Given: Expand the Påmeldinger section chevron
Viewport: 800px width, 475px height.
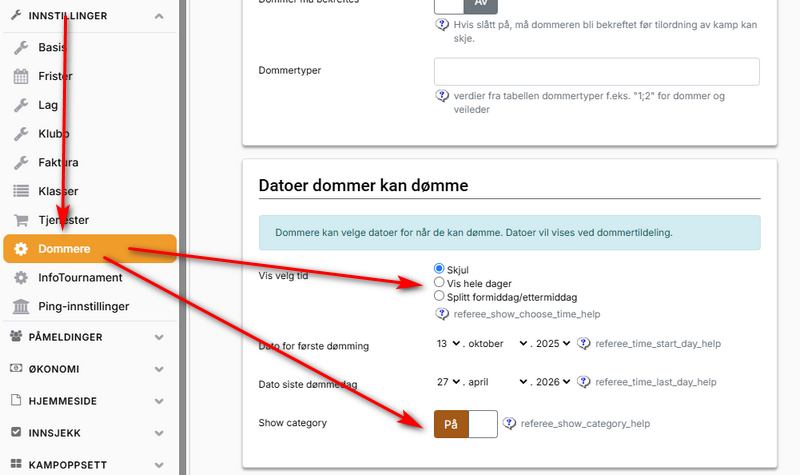Looking at the screenshot, I should pos(159,337).
